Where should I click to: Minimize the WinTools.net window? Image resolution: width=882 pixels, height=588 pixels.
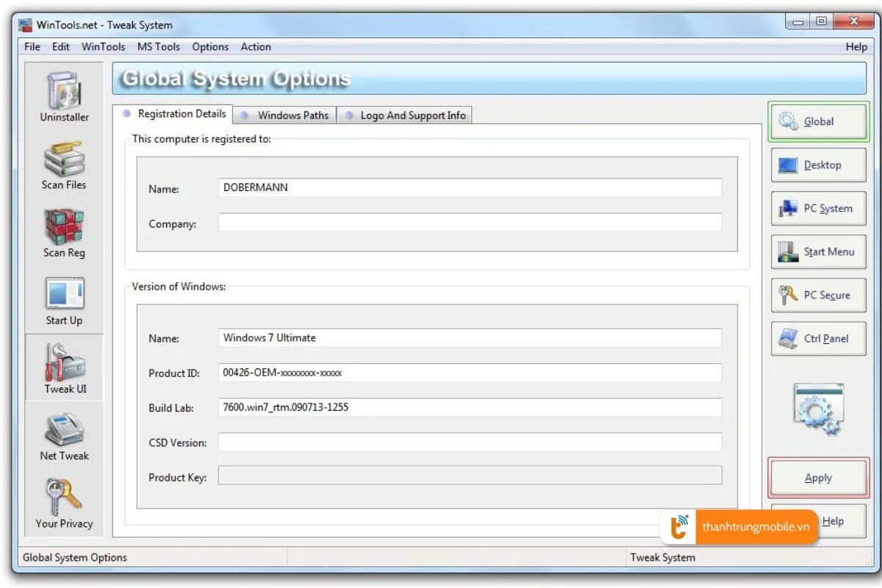pos(798,22)
